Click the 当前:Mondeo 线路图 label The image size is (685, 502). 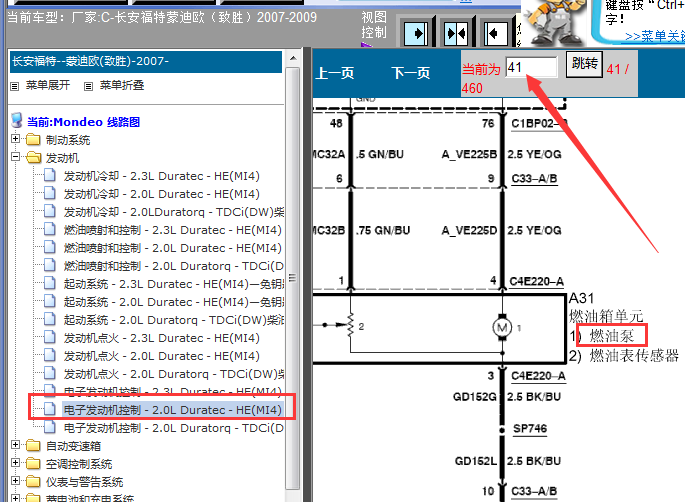pyautogui.click(x=83, y=122)
